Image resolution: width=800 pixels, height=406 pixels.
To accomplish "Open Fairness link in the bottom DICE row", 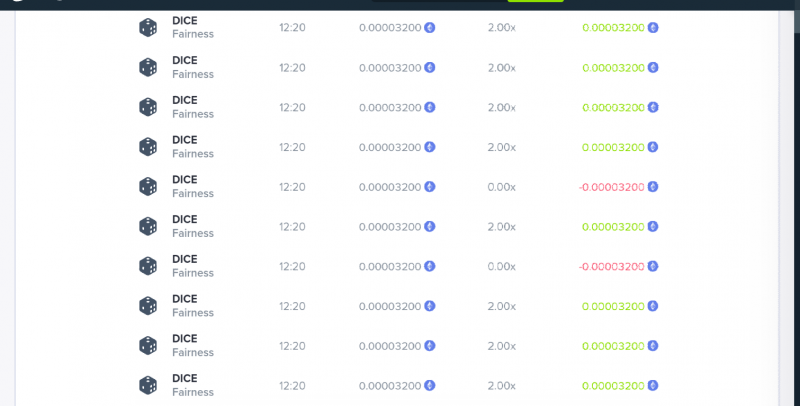I will (x=193, y=392).
